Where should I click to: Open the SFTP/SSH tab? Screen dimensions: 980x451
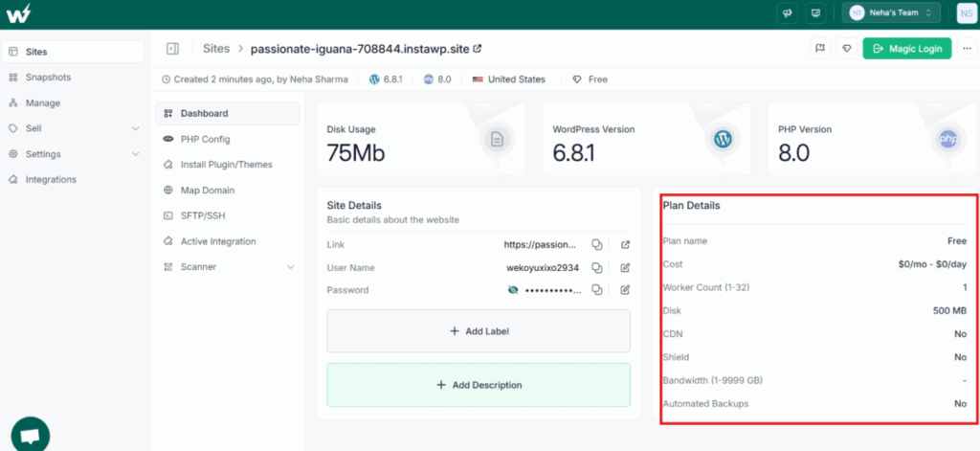coord(228,215)
